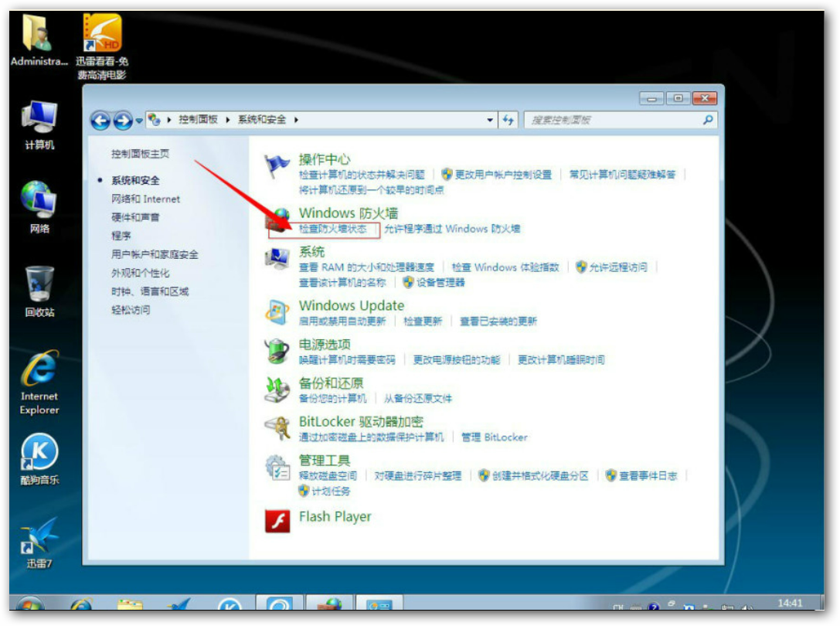840x626 pixels.
Task: Click the Forward arrow button
Action: (x=123, y=120)
